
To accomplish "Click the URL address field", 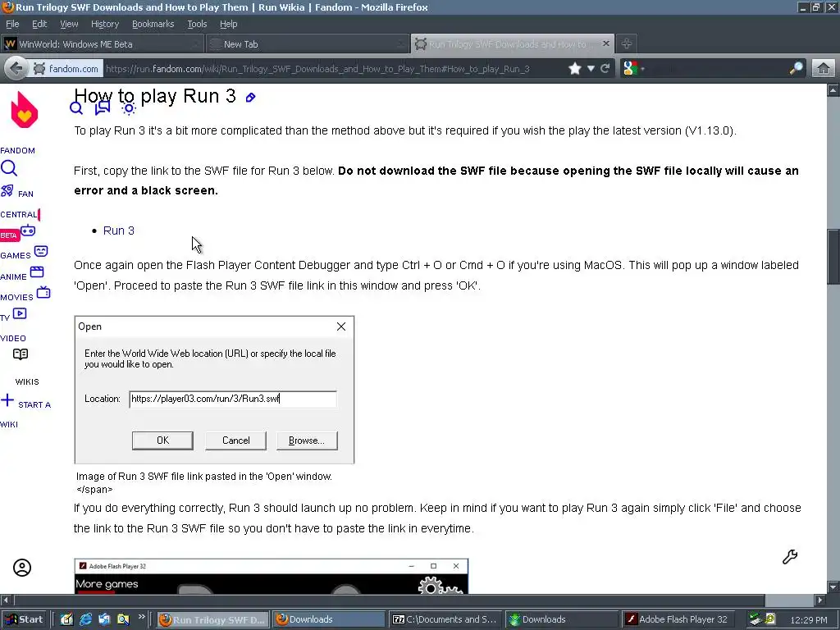I will click(335, 69).
